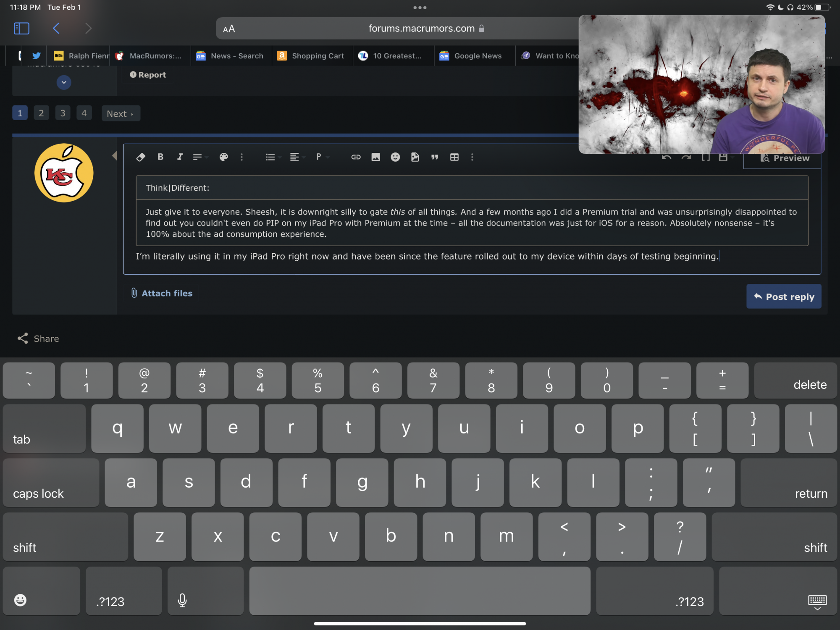The width and height of the screenshot is (840, 630).
Task: Go to page 3 of thread
Action: point(63,113)
